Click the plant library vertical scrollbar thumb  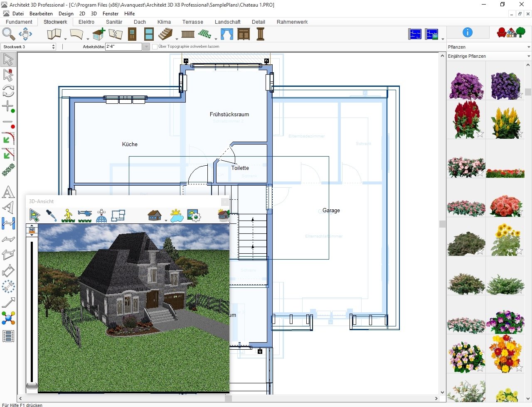528,92
